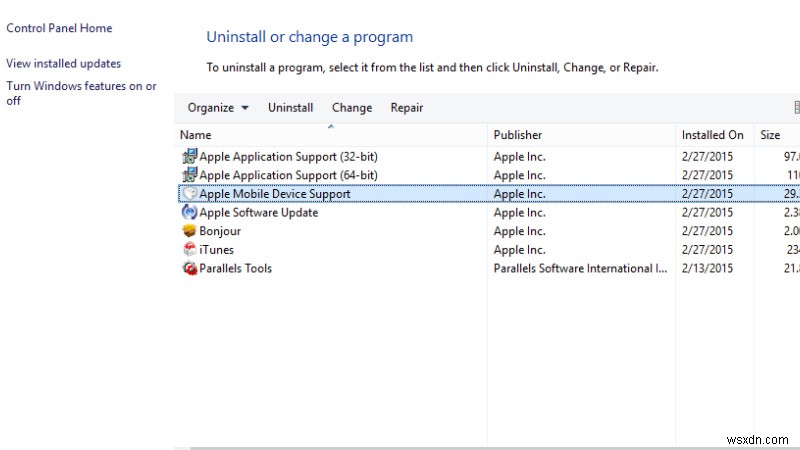This screenshot has width=800, height=450.
Task: Click the 2/13/2015 installed date cell
Action: coord(707,268)
